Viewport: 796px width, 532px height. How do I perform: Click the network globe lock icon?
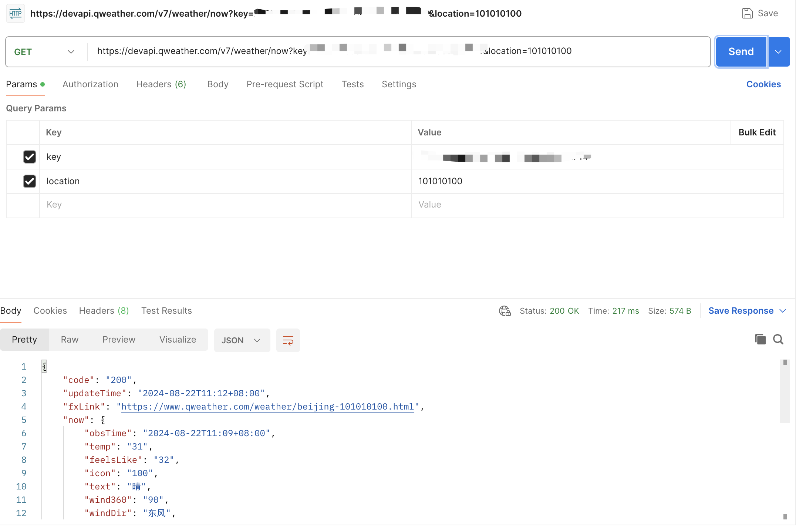505,311
